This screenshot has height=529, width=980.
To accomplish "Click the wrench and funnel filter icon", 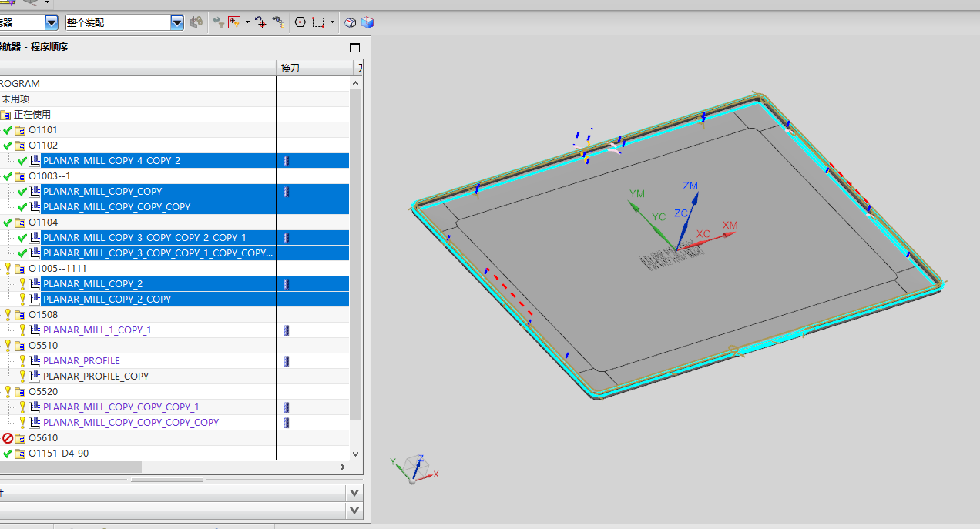I will tap(218, 22).
